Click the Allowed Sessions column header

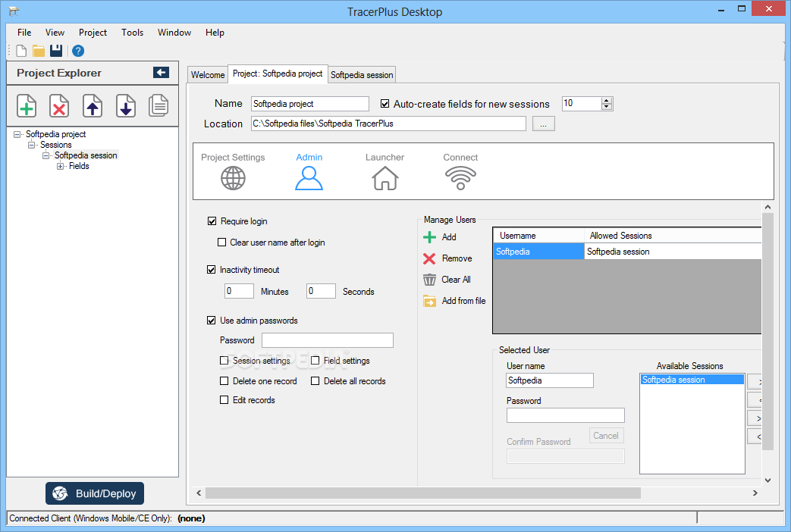(x=673, y=236)
